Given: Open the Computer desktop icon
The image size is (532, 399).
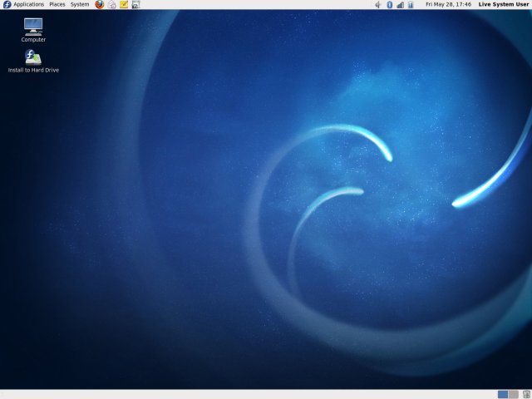Looking at the screenshot, I should 33,30.
